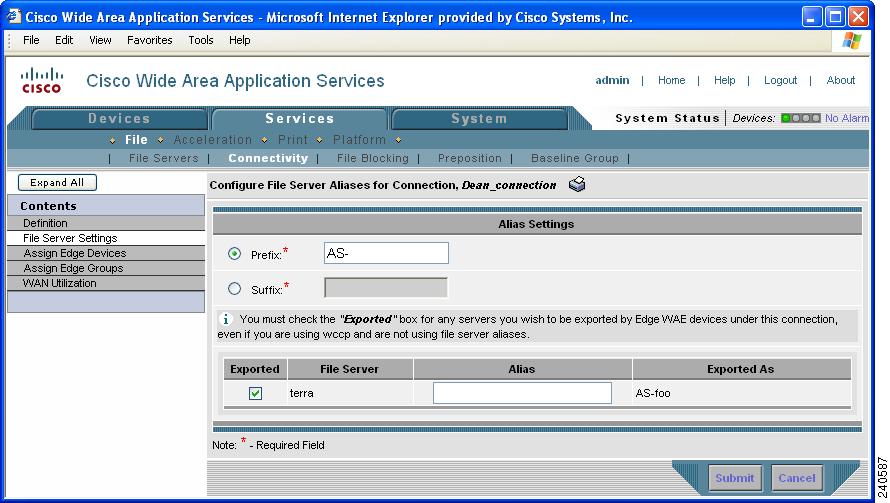Uncheck the Exported checkbox for terra
Image resolution: width=890 pixels, height=503 pixels.
[x=255, y=393]
